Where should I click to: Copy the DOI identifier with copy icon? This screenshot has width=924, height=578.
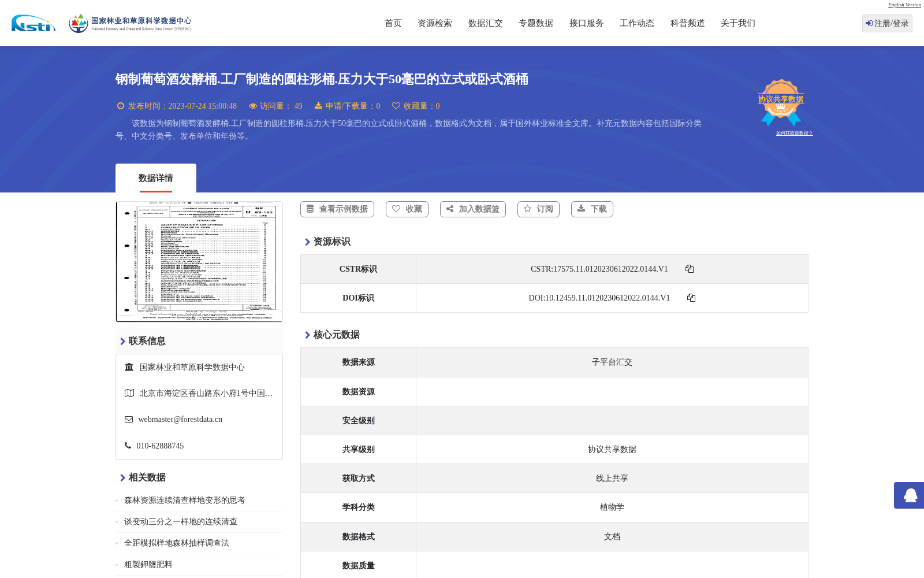pyautogui.click(x=691, y=298)
